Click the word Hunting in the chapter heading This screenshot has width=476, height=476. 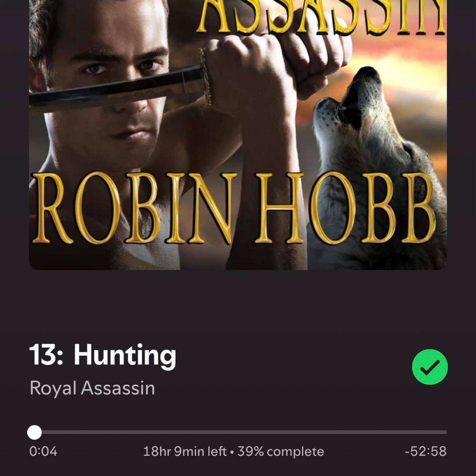tap(125, 356)
